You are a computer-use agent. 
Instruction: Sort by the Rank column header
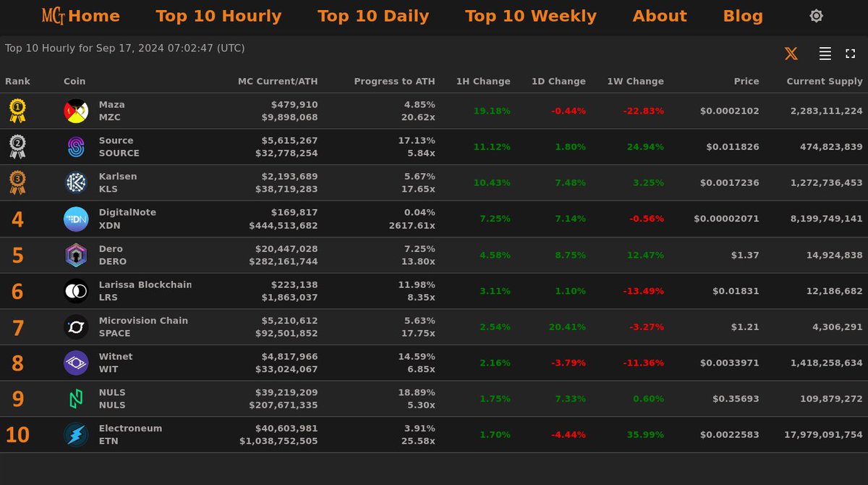coord(18,81)
